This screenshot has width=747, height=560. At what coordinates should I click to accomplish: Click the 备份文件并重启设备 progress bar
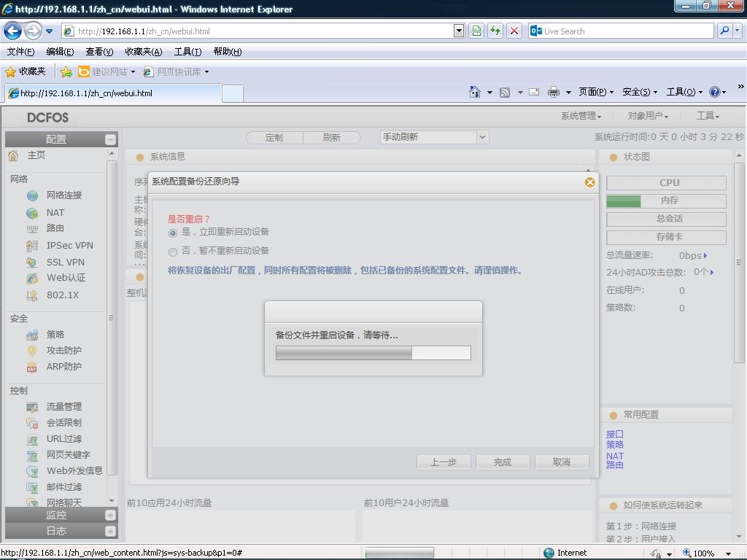(373, 353)
